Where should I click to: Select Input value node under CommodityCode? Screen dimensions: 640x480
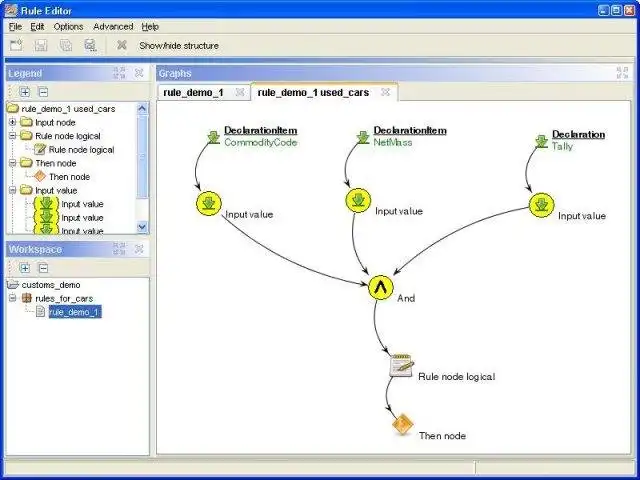(x=209, y=203)
